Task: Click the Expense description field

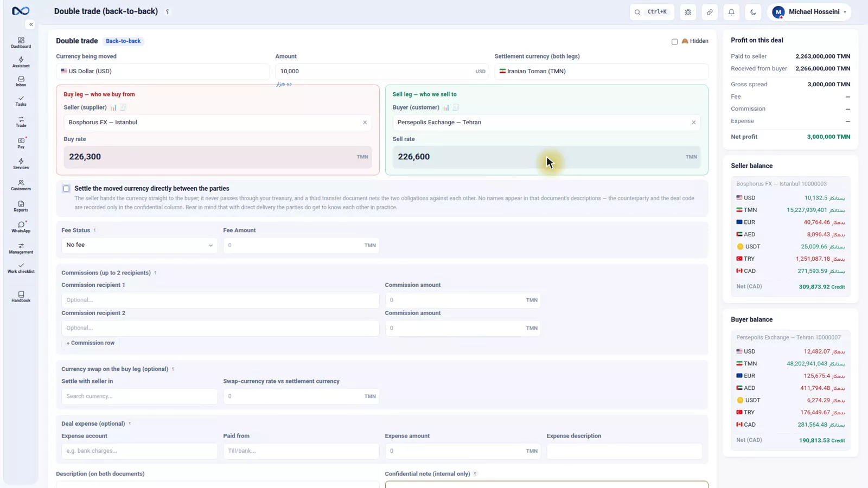Action: [624, 451]
